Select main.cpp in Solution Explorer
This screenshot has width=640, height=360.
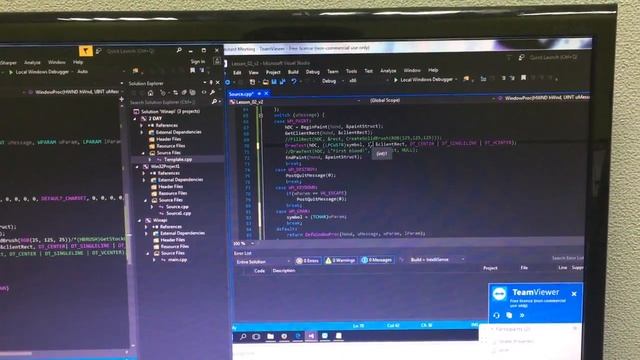pos(177,260)
